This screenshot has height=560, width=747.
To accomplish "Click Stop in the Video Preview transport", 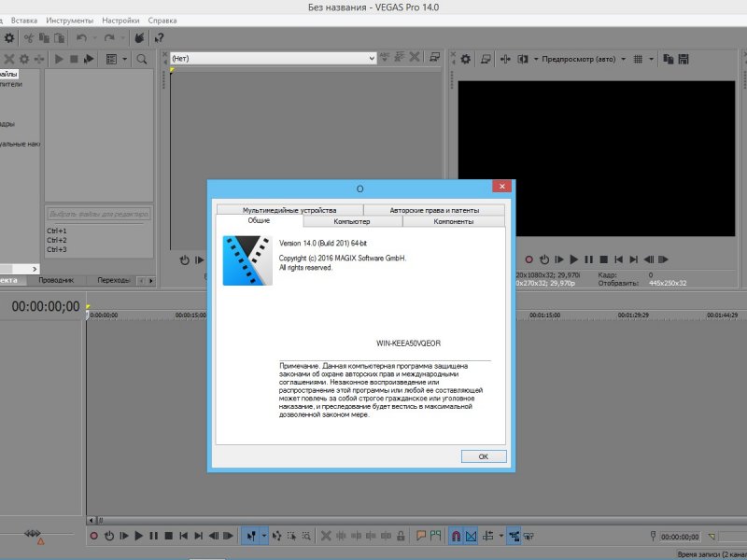I will tap(603, 259).
